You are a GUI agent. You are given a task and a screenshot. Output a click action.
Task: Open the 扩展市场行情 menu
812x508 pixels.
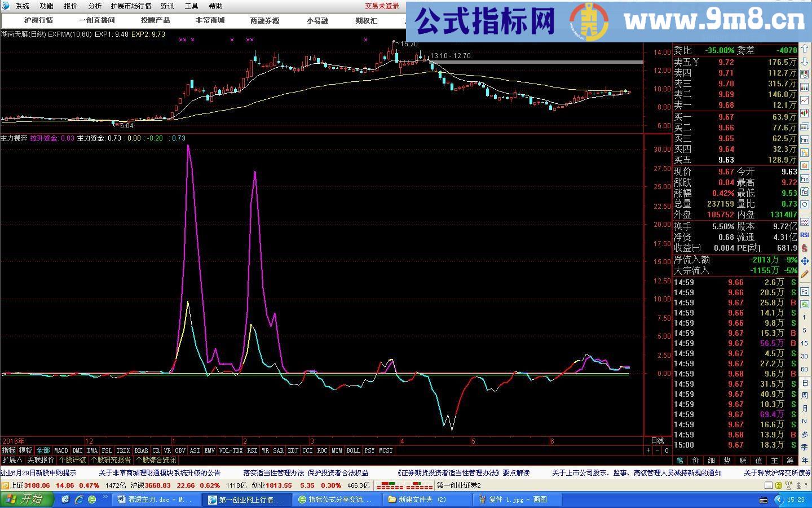[131, 6]
